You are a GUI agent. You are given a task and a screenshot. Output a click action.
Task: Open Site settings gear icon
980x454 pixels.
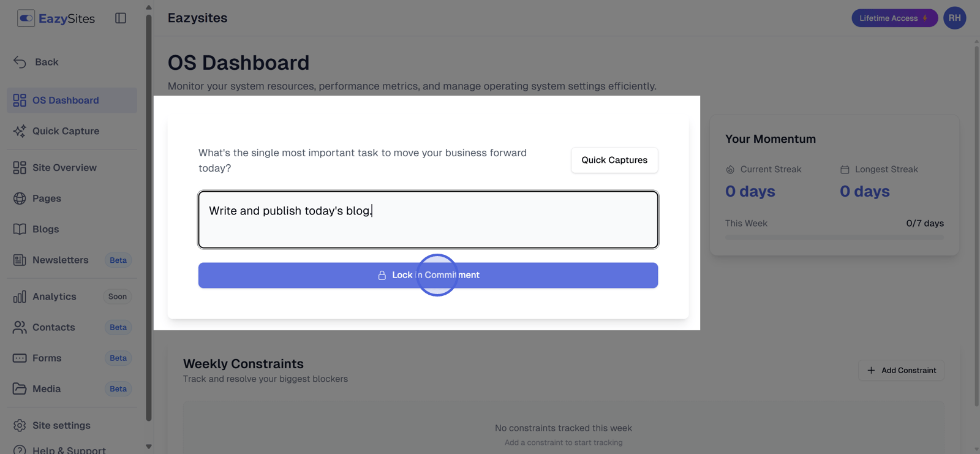pos(20,425)
